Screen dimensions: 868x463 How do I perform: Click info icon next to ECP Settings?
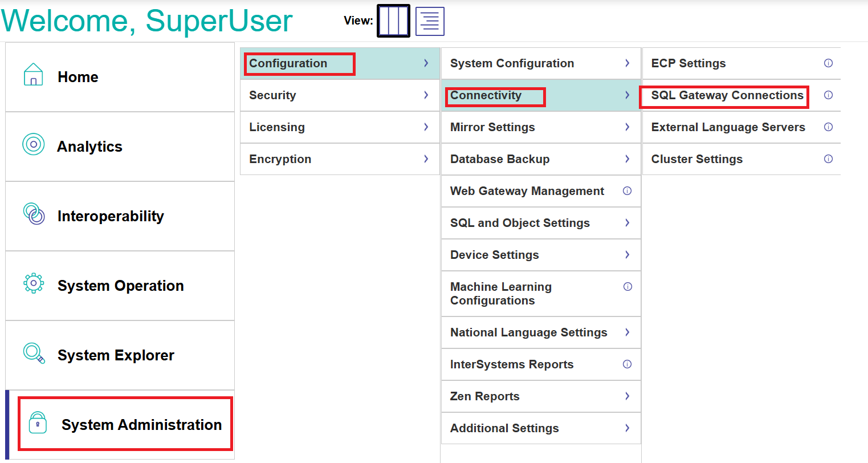coord(828,63)
